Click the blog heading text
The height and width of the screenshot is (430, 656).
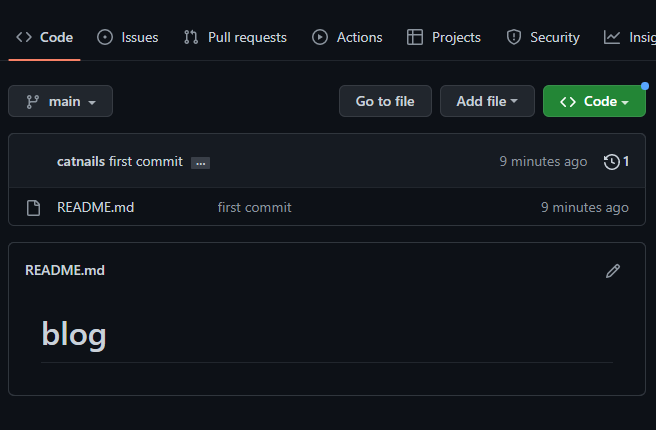coord(74,334)
